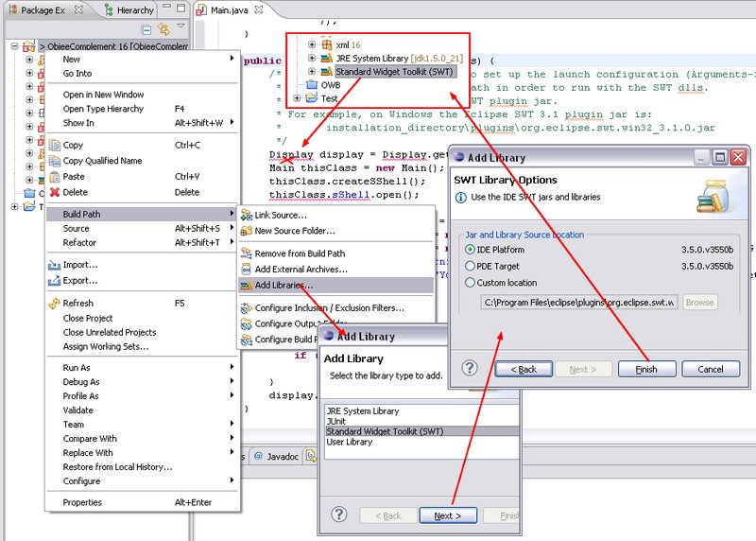This screenshot has width=756, height=541.
Task: Click the Link Source icon
Action: [246, 216]
